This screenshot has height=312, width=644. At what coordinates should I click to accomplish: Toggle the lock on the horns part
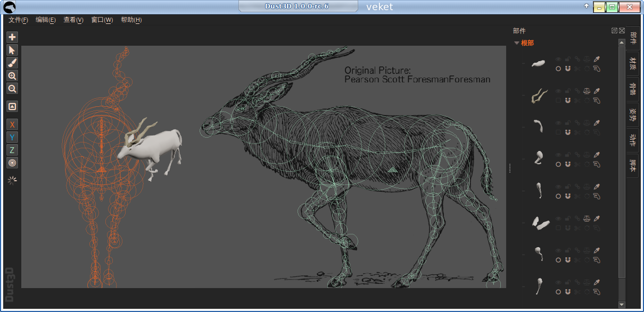coord(568,91)
